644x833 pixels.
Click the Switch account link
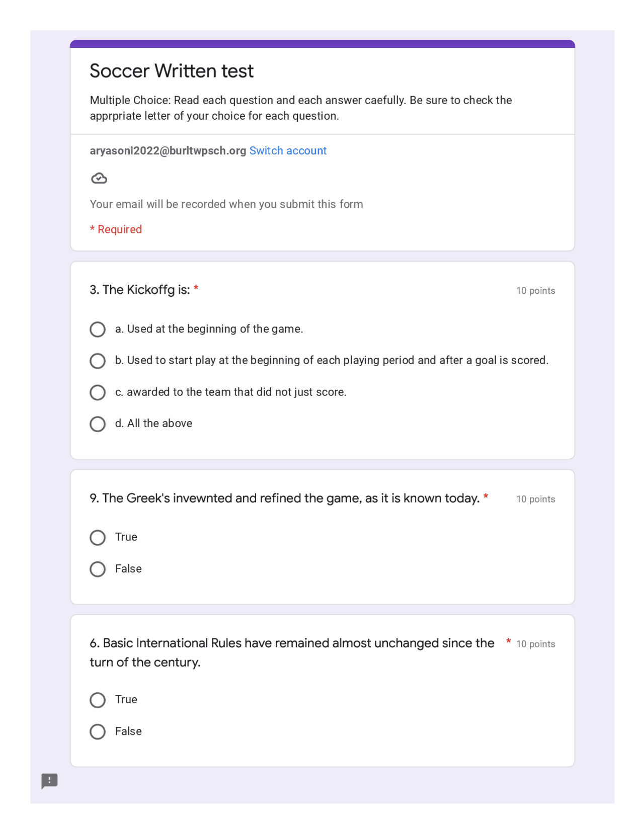(288, 151)
